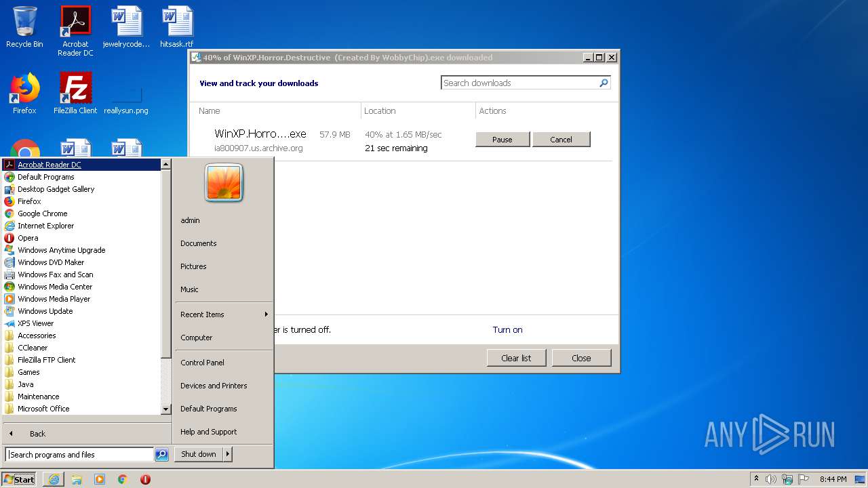Click the Clear list button
Image resolution: width=868 pixels, height=488 pixels.
[516, 358]
